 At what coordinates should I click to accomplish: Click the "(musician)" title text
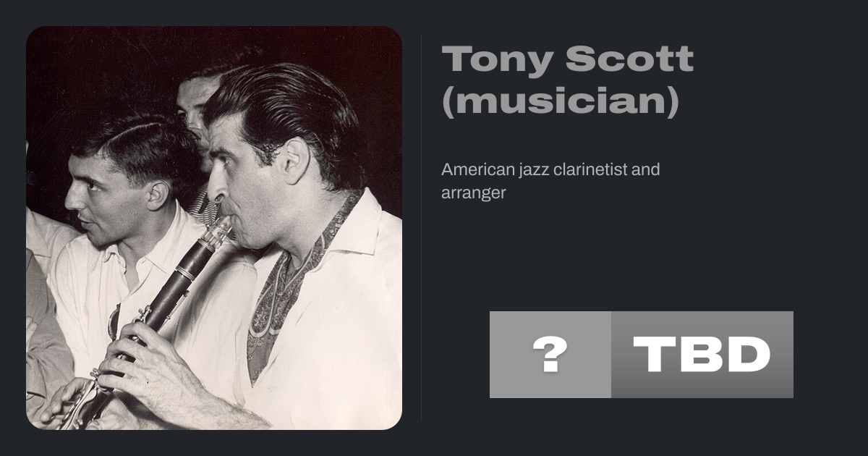(561, 101)
